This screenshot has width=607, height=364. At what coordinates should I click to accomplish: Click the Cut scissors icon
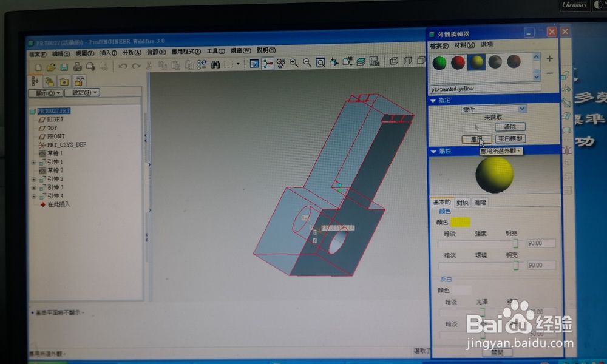pyautogui.click(x=149, y=66)
